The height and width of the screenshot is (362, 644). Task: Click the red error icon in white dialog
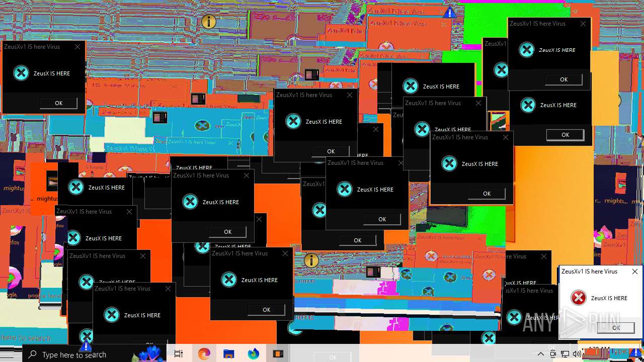point(579,298)
